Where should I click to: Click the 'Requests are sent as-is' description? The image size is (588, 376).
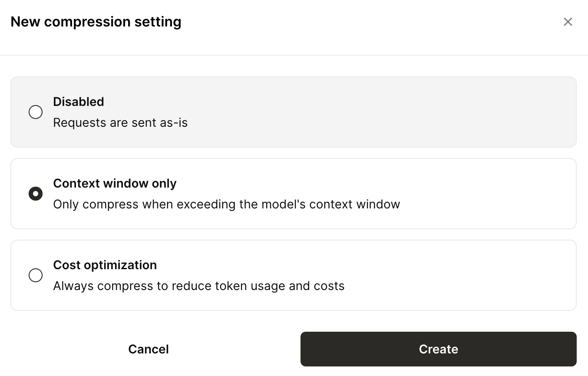[120, 122]
